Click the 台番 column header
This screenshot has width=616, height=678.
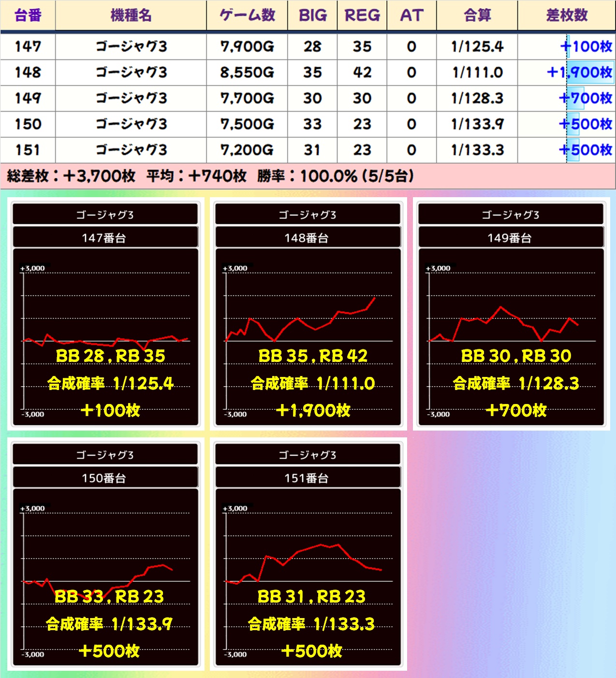click(x=28, y=15)
